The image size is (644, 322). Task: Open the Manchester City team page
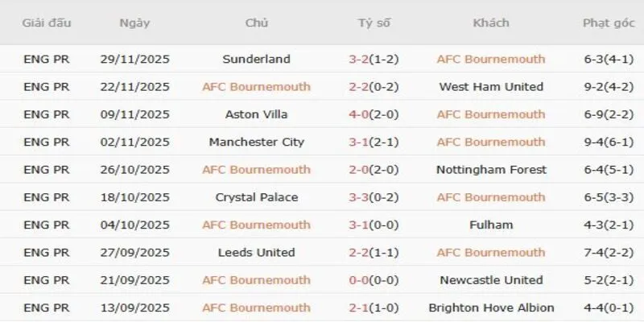[x=257, y=142]
